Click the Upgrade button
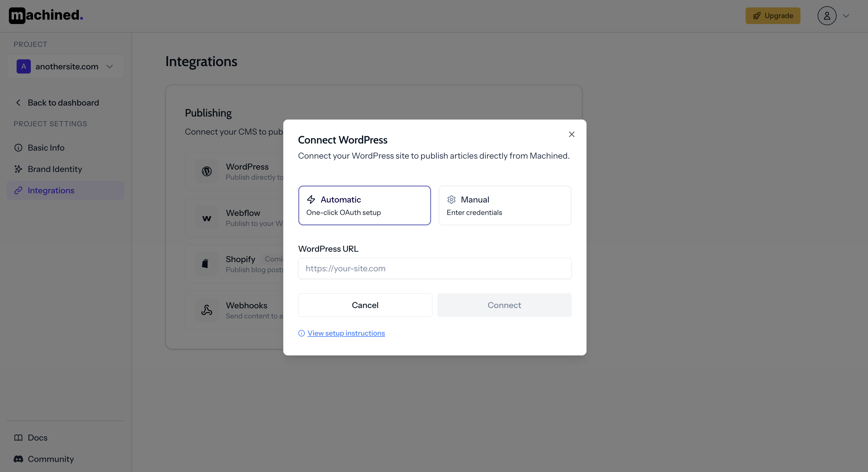Image resolution: width=868 pixels, height=472 pixels. tap(773, 16)
